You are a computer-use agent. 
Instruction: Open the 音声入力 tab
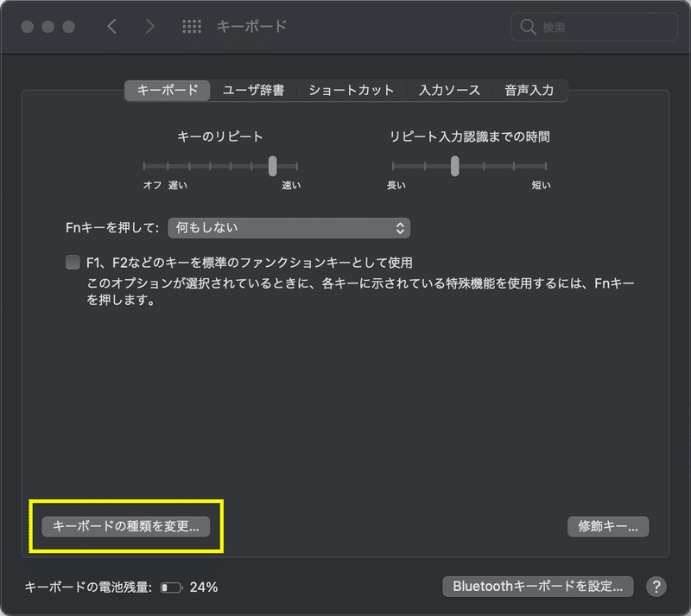click(x=529, y=91)
